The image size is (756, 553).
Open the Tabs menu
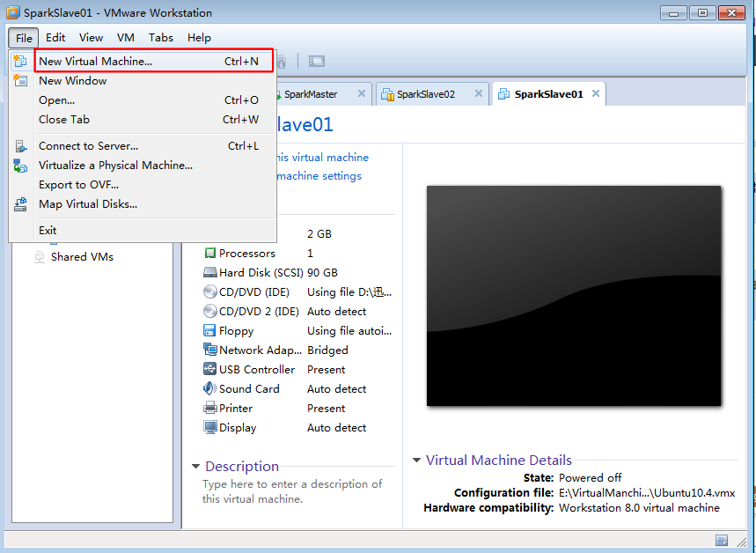160,38
